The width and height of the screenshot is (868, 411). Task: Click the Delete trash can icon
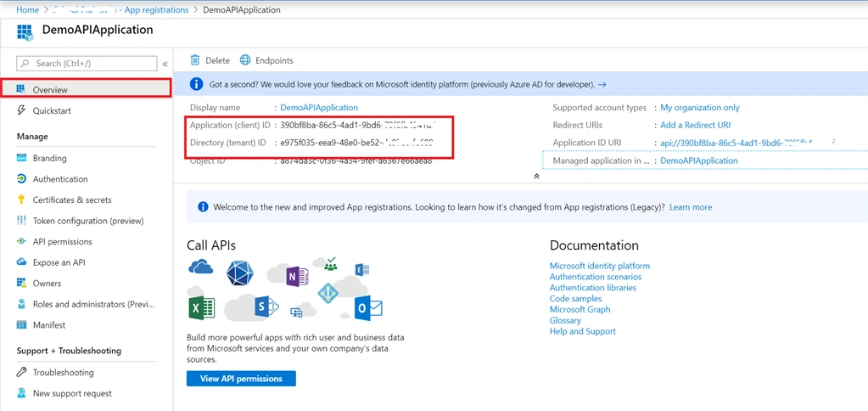pos(195,59)
